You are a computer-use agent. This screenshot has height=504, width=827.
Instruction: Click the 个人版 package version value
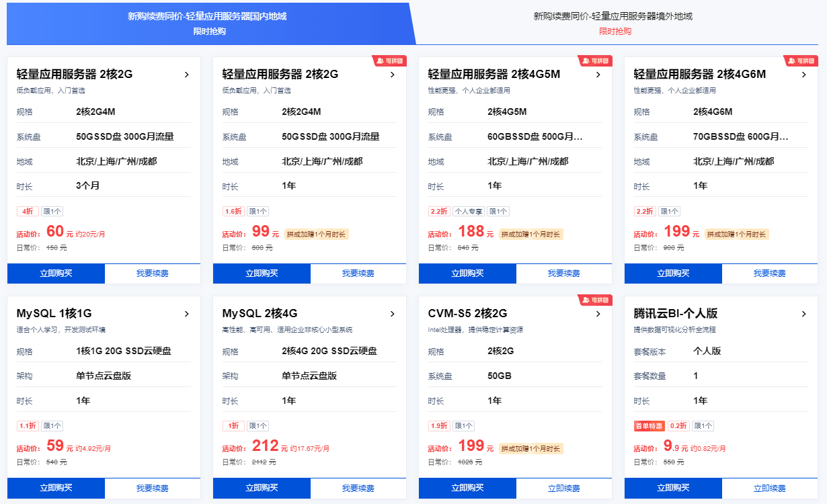(x=707, y=351)
